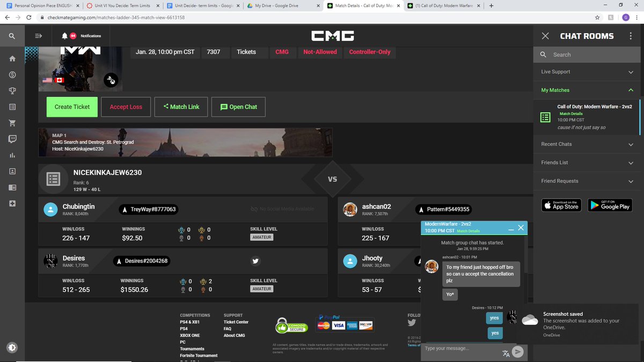Click the plus box icon in sidebar
Image resolution: width=644 pixels, height=362 pixels.
point(12,203)
